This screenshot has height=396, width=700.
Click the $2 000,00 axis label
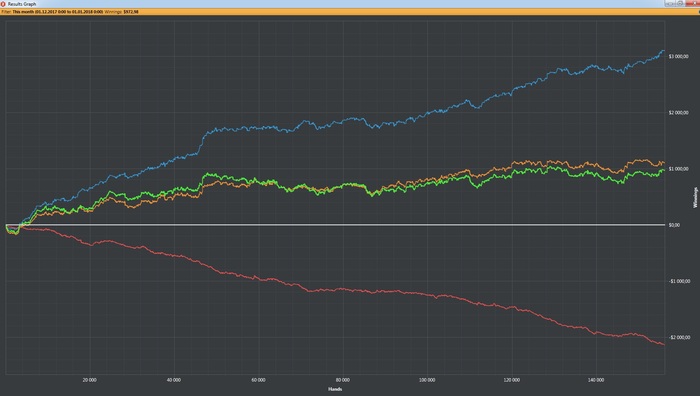[x=679, y=113]
